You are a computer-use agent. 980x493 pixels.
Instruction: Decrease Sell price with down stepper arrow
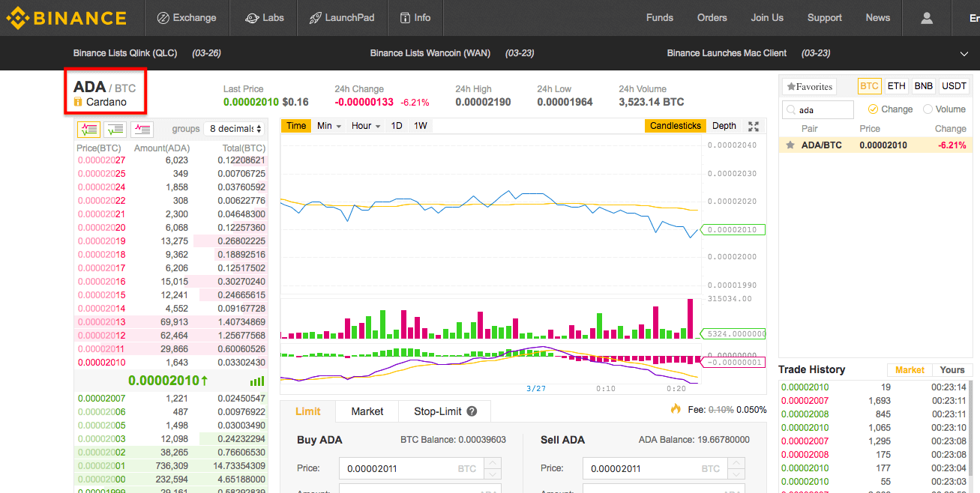click(736, 474)
